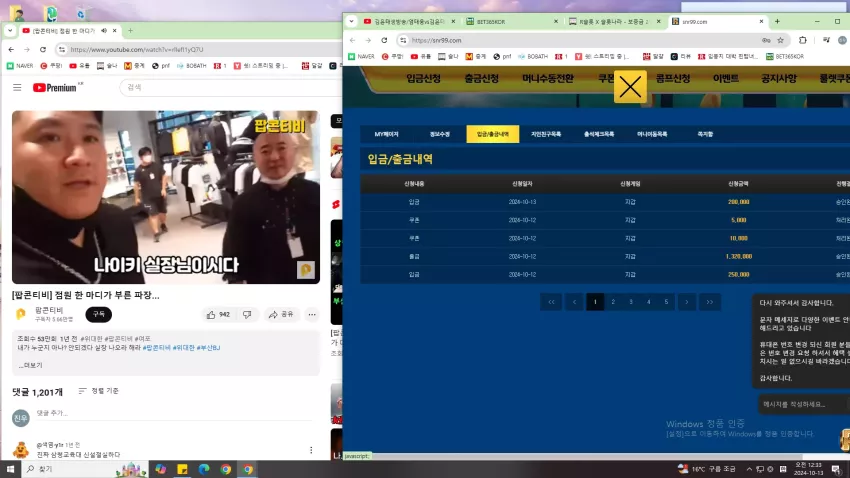Open the 팝콘티비 channel avatar
Image resolution: width=850 pixels, height=478 pixels.
(x=21, y=314)
